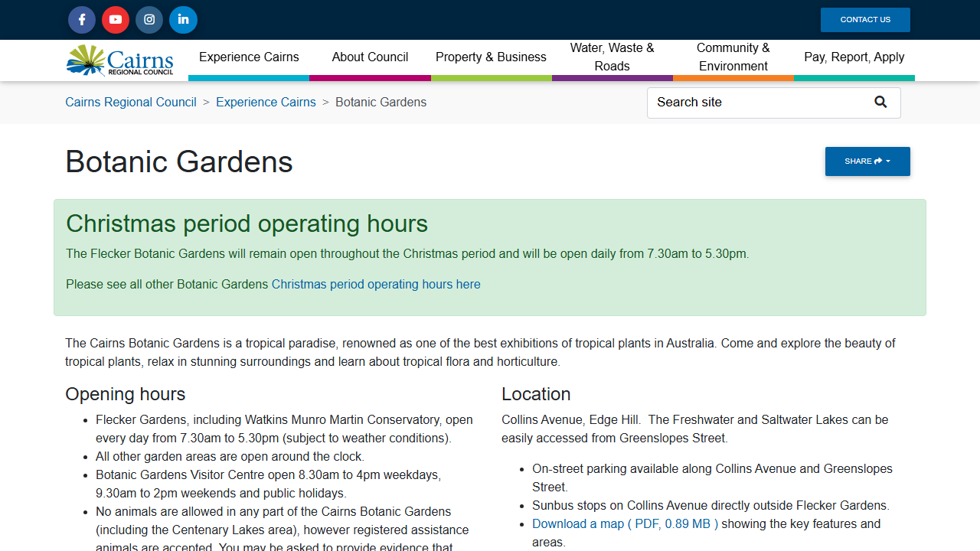Expand the Share dropdown button

867,161
